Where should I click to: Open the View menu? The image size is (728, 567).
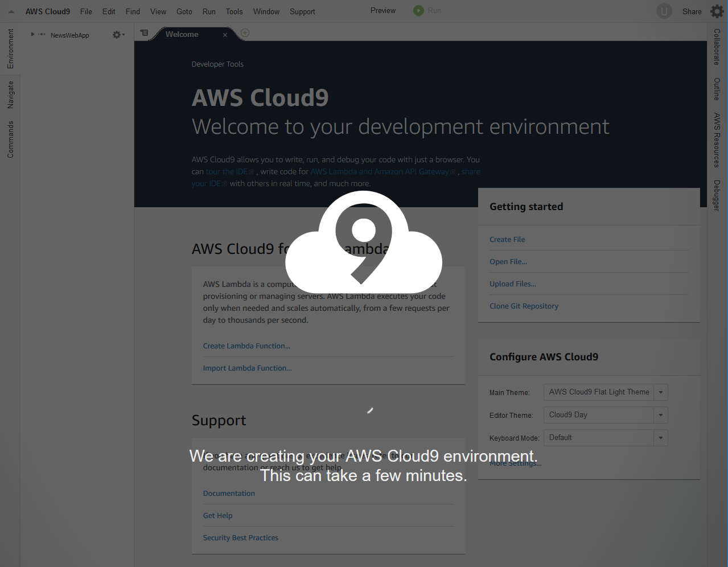click(158, 11)
